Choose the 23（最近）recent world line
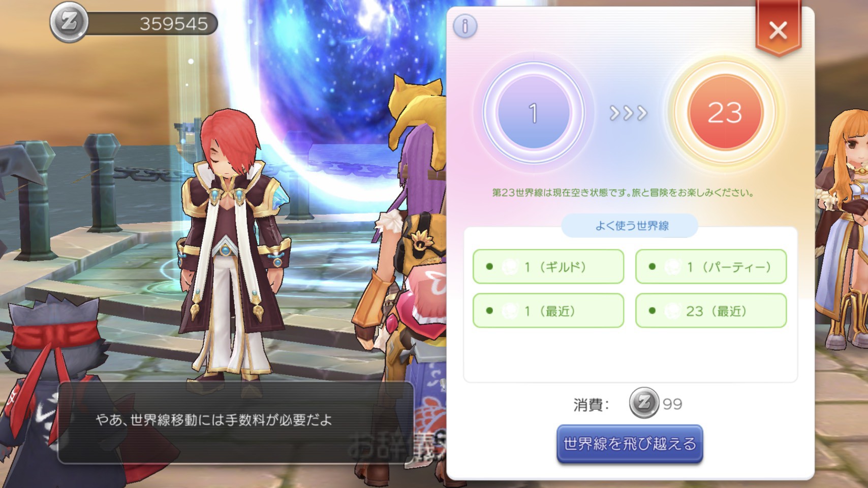This screenshot has height=488, width=868. tap(711, 311)
